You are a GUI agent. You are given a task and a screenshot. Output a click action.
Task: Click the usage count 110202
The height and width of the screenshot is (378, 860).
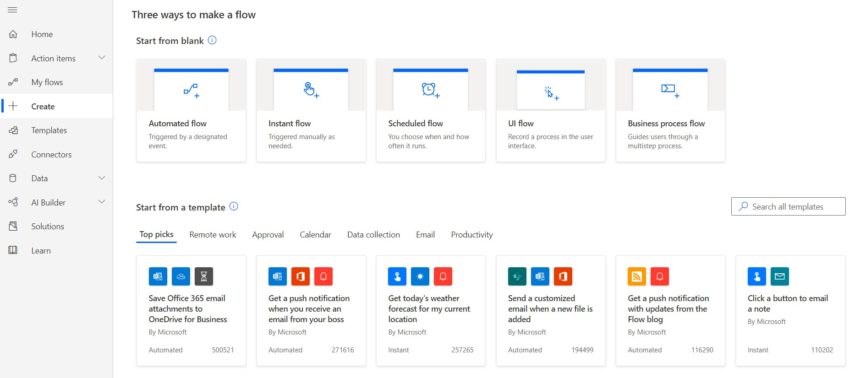click(x=822, y=349)
